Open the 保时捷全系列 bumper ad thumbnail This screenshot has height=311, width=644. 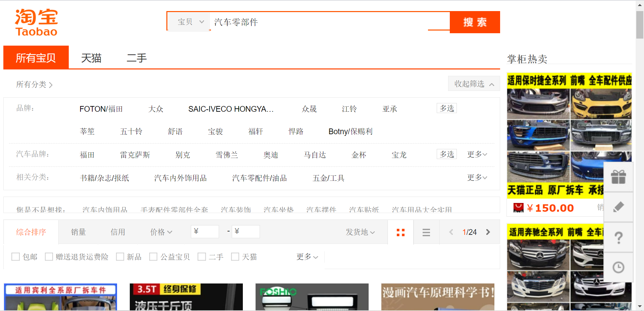pyautogui.click(x=569, y=135)
